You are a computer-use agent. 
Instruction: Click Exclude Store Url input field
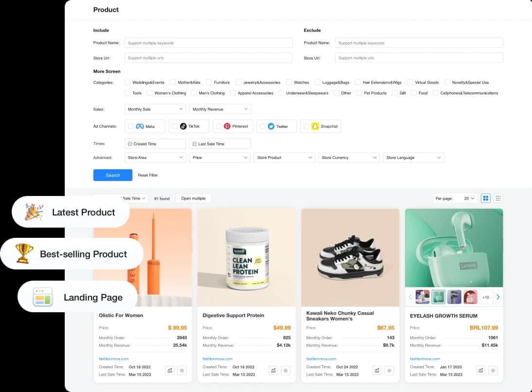(x=419, y=58)
